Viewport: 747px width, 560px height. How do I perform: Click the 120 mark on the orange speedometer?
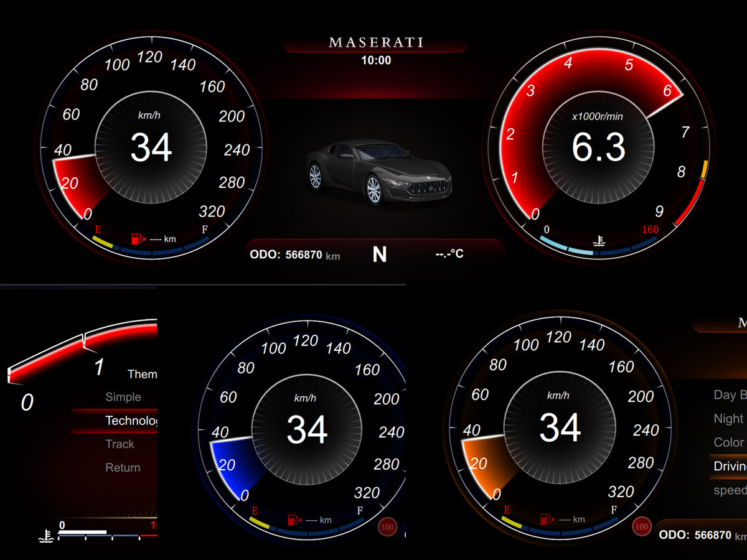click(558, 337)
